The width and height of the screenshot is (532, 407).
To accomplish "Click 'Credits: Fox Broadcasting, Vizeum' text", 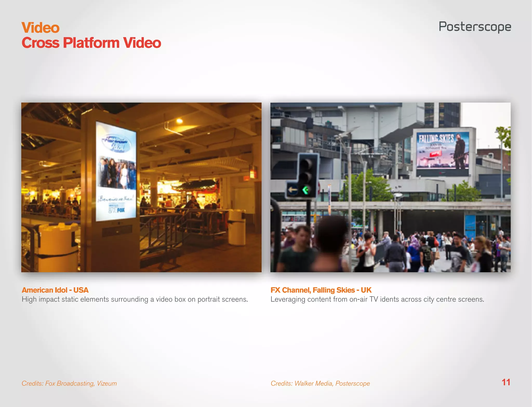I will 69,383.
